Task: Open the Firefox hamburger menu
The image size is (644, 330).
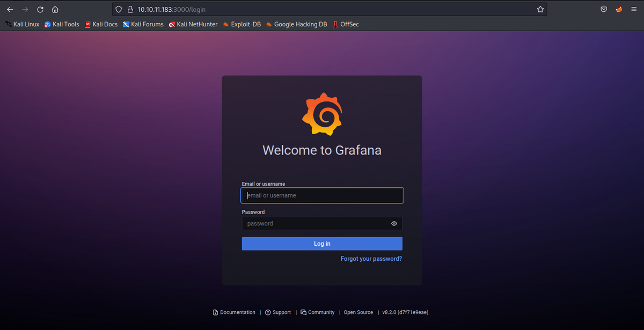Action: pos(634,10)
